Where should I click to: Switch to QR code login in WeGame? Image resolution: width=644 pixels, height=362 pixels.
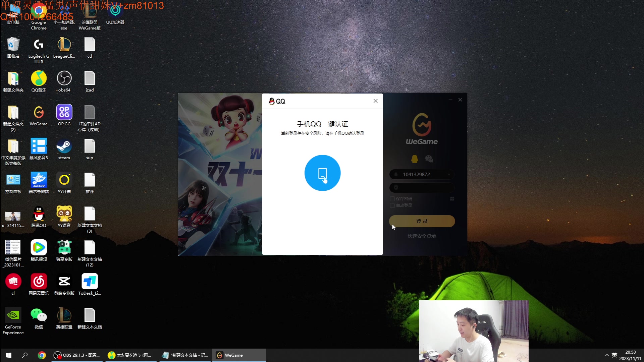coord(452,199)
